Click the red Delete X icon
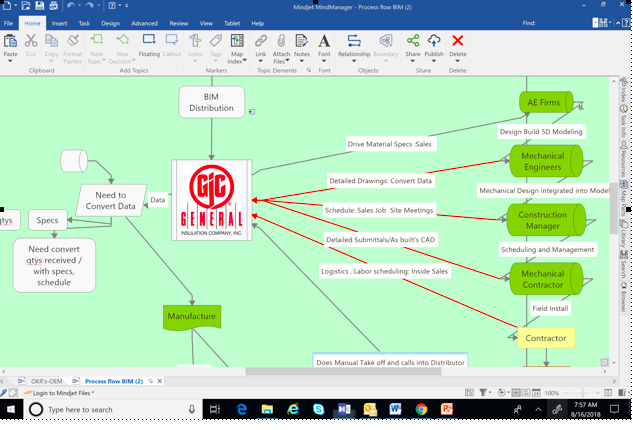This screenshot has height=430, width=633. click(x=458, y=41)
